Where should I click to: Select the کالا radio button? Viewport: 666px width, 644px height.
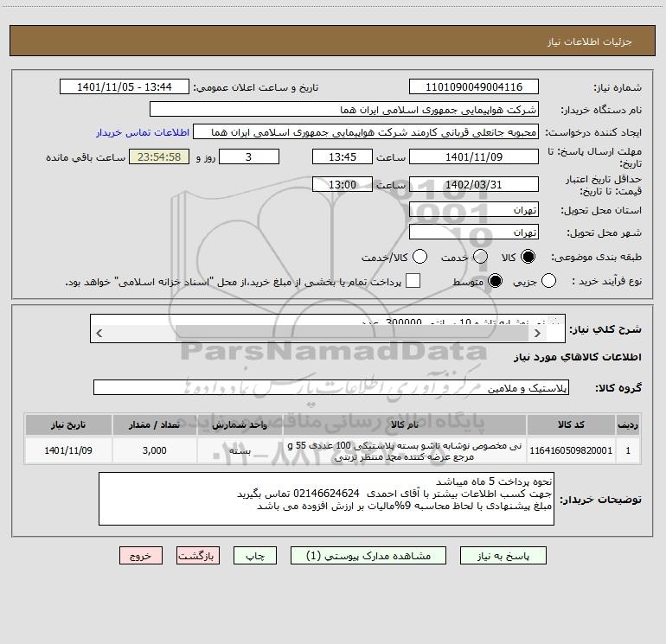(528, 257)
